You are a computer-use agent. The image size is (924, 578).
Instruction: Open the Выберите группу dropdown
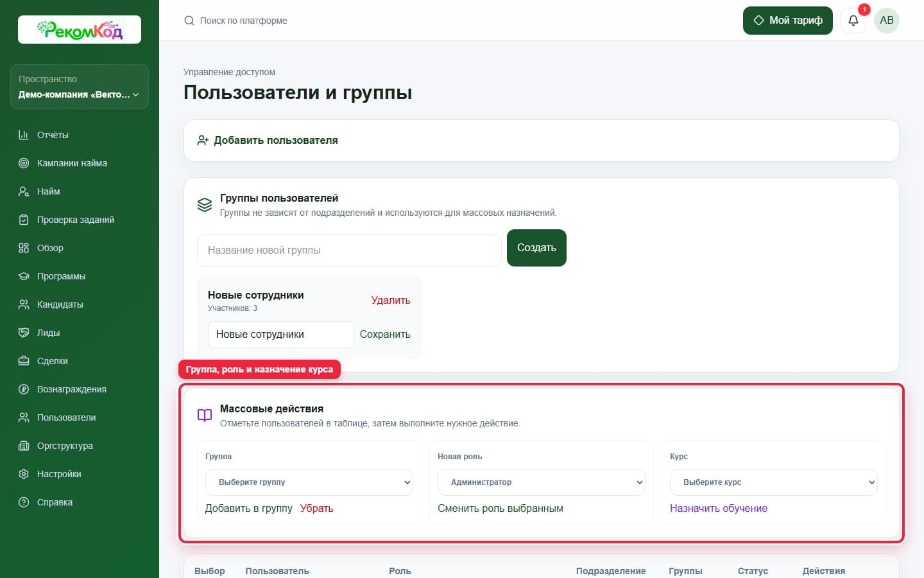pyautogui.click(x=309, y=482)
